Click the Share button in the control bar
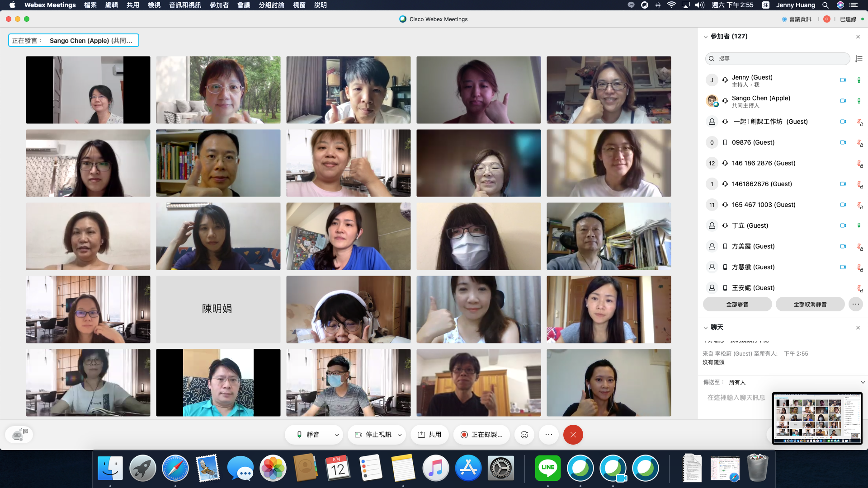The height and width of the screenshot is (488, 868). coord(429,435)
